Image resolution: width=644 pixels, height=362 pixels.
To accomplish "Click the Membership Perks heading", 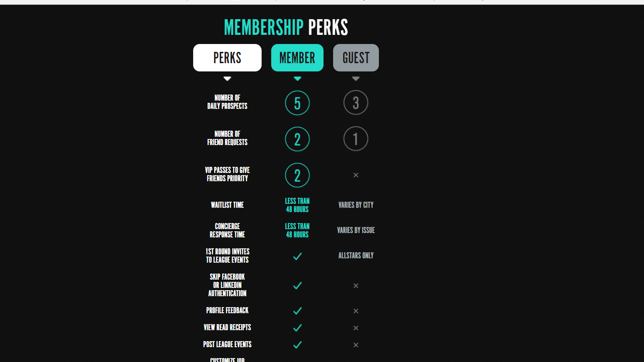I will 286,27.
